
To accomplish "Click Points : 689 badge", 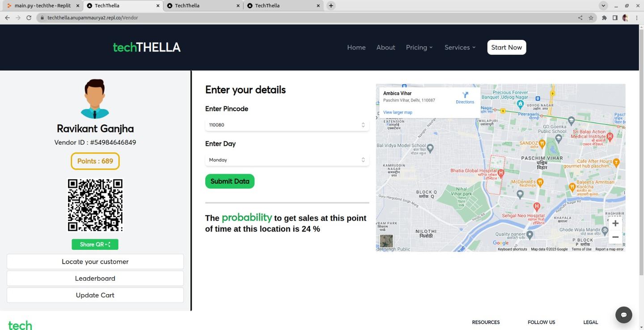I will coord(95,161).
